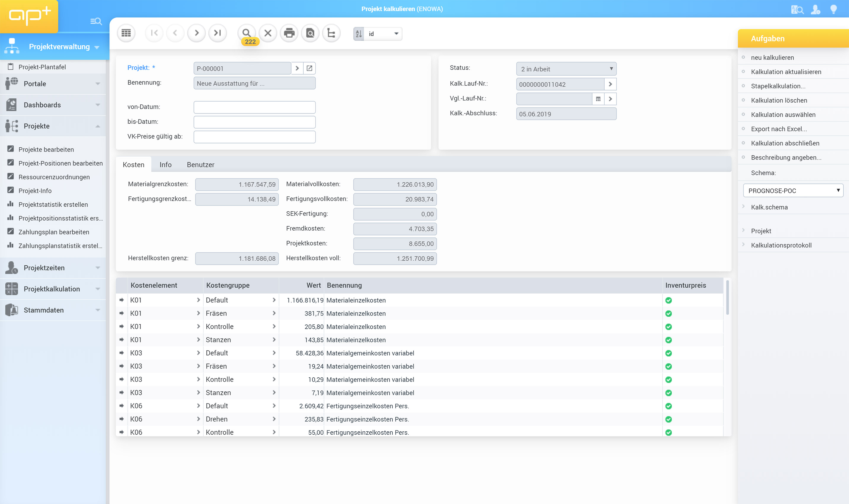The height and width of the screenshot is (504, 849).
Task: Click the cost table vertical scrollbar
Action: [x=727, y=298]
